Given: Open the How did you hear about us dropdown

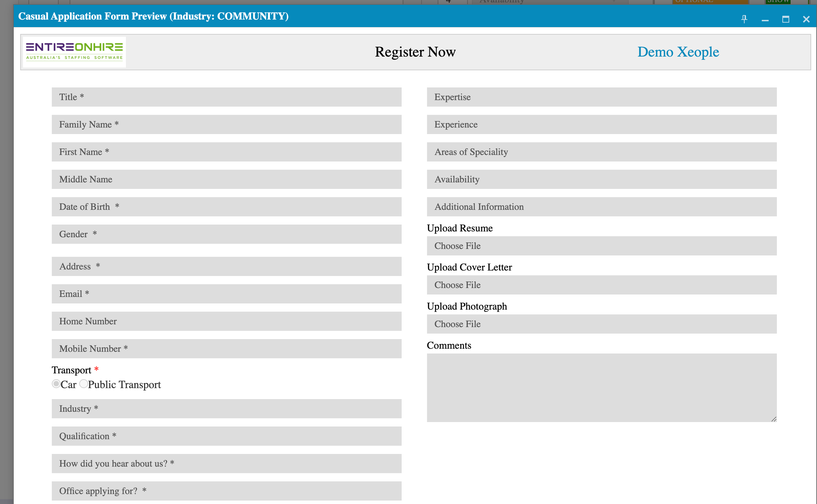Looking at the screenshot, I should coord(226,464).
